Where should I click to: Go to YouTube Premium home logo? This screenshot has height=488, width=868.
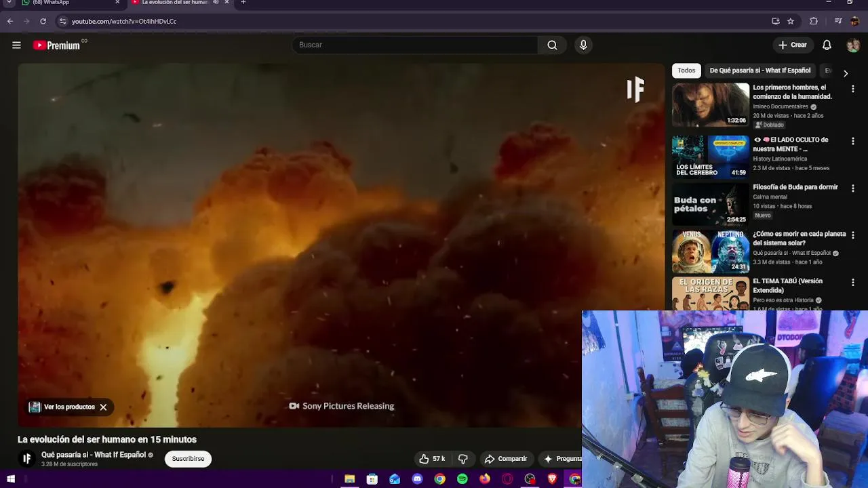[57, 45]
